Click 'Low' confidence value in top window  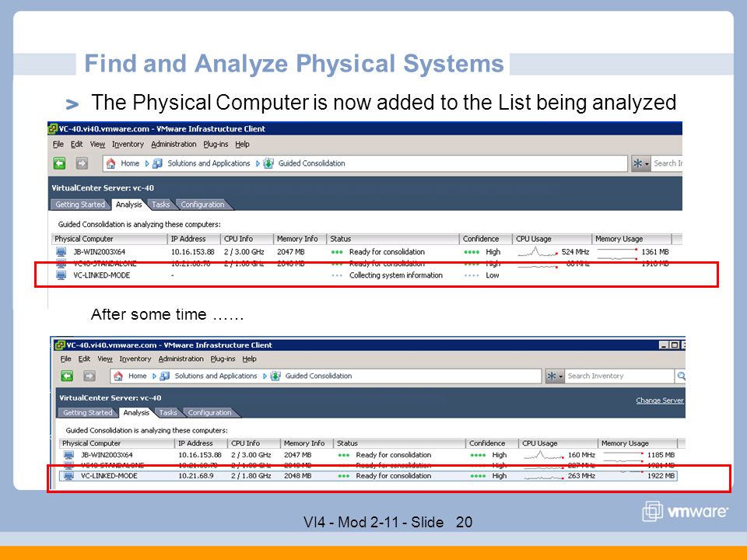point(492,275)
